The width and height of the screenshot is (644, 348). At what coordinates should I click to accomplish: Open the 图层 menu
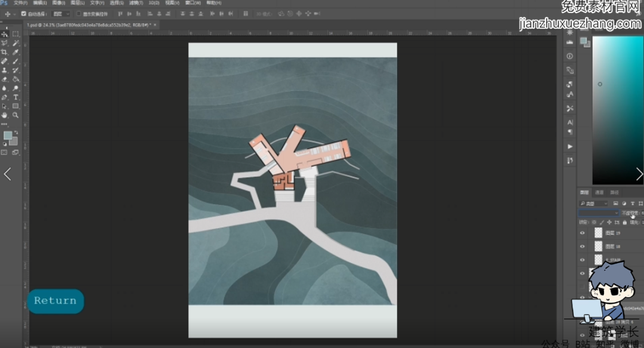[x=78, y=3]
